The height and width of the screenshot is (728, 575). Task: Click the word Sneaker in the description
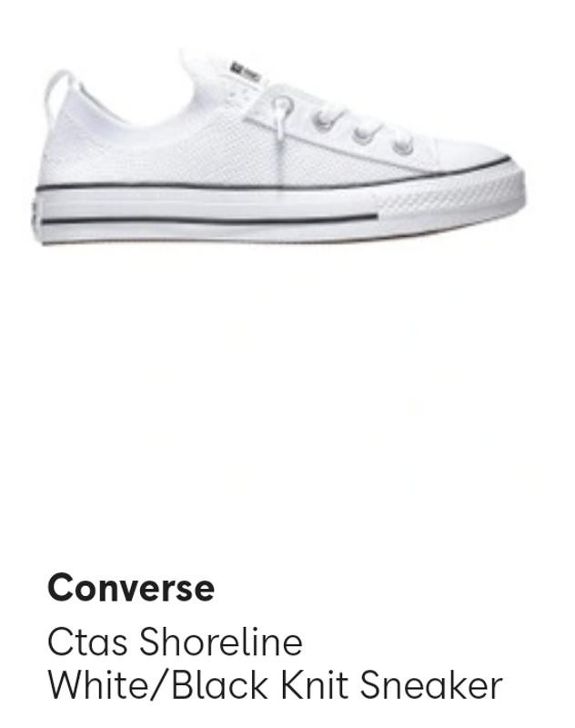click(x=431, y=685)
